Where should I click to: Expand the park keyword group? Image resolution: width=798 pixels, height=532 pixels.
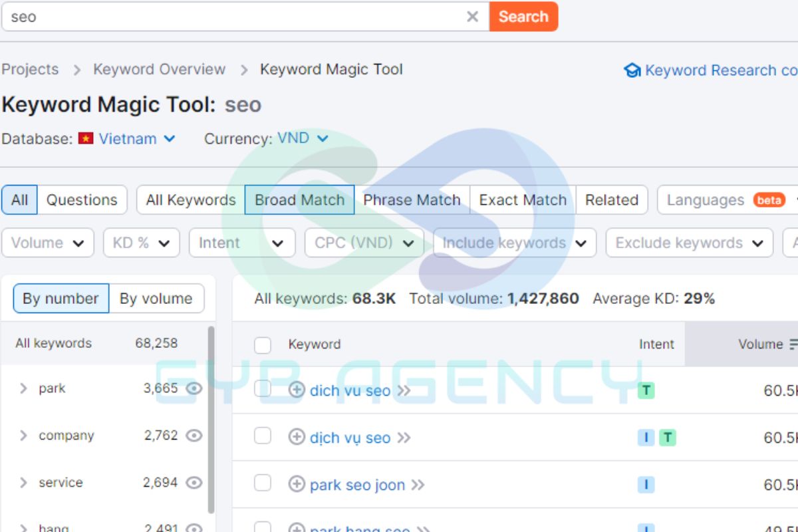(x=23, y=388)
